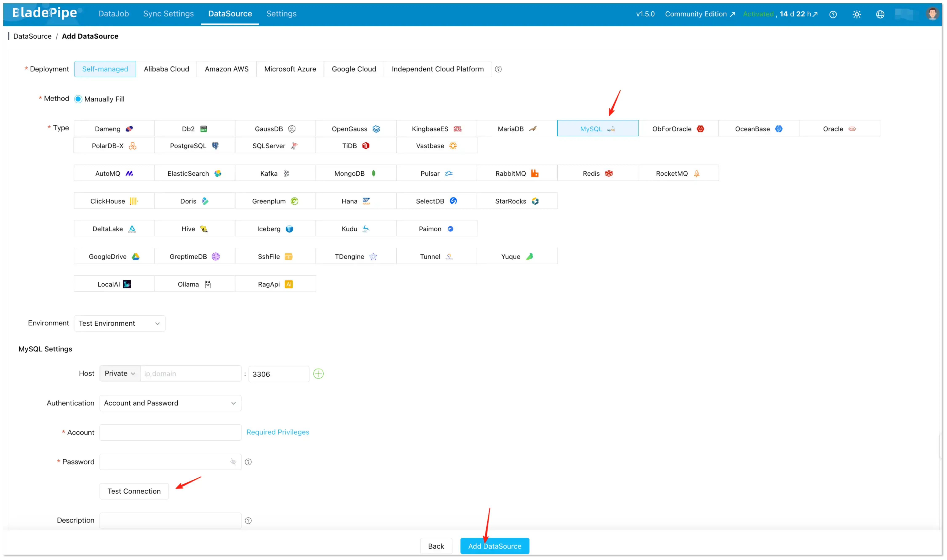Image resolution: width=947 pixels, height=560 pixels.
Task: Click the Password input field
Action: tap(170, 462)
